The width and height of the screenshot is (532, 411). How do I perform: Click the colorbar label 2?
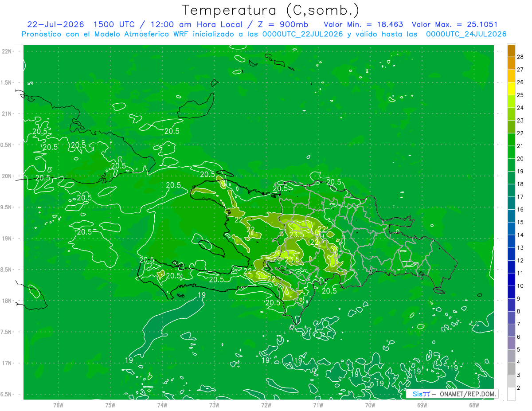pos(519,388)
